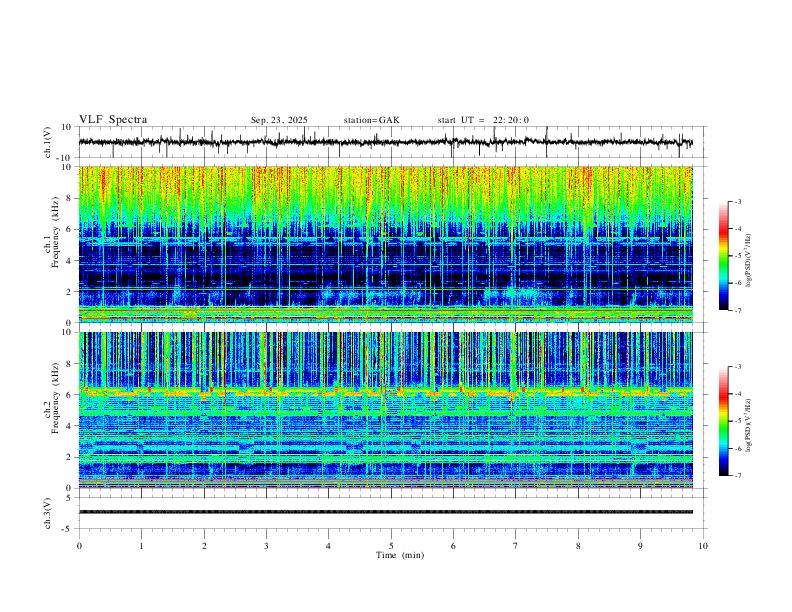This screenshot has height=612, width=792.
Task: Click the ch.2 colorbar log(PSD) label
Action: point(749,425)
